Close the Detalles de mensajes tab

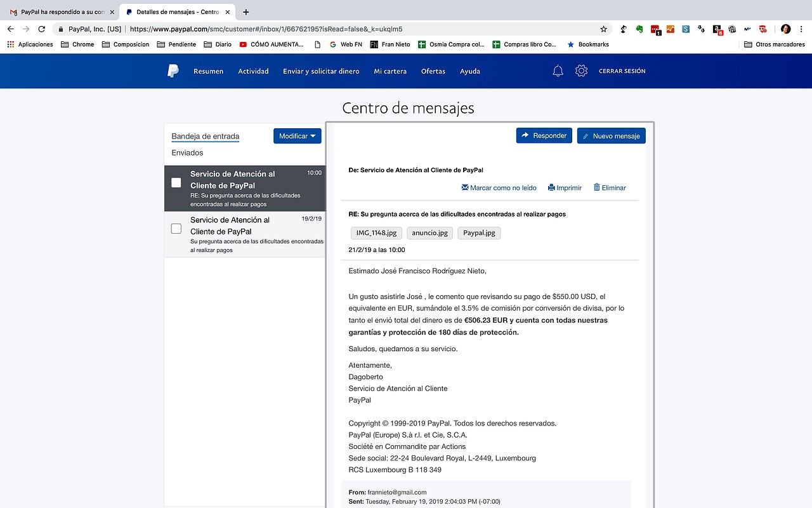pyautogui.click(x=228, y=12)
